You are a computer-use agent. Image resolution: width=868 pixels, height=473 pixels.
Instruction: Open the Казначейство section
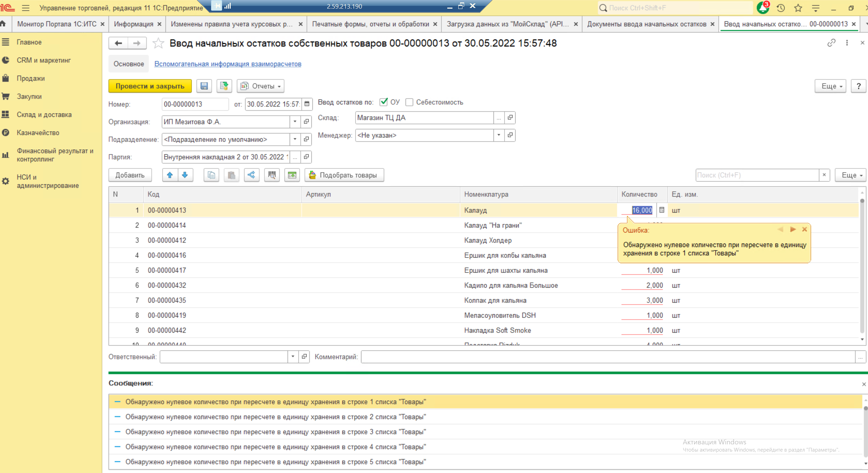coord(38,132)
